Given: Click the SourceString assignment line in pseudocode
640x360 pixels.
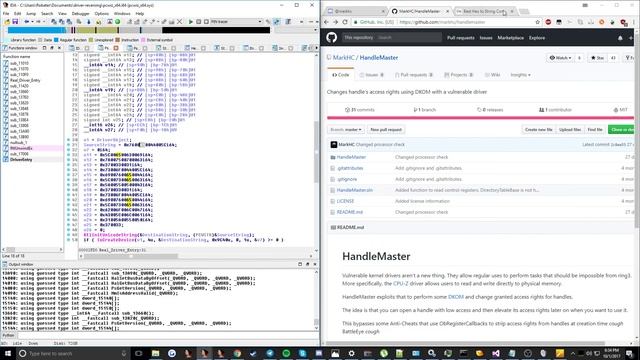Looking at the screenshot, I should [130, 145].
